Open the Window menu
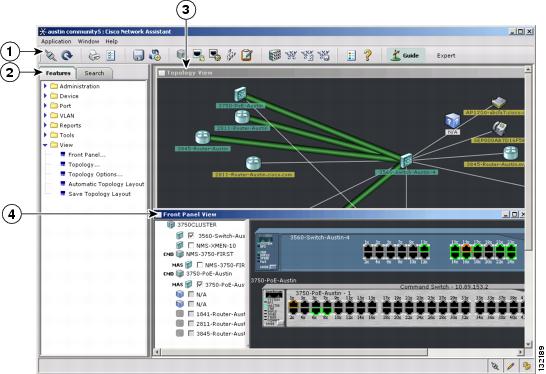The height and width of the screenshot is (374, 546). [x=88, y=41]
